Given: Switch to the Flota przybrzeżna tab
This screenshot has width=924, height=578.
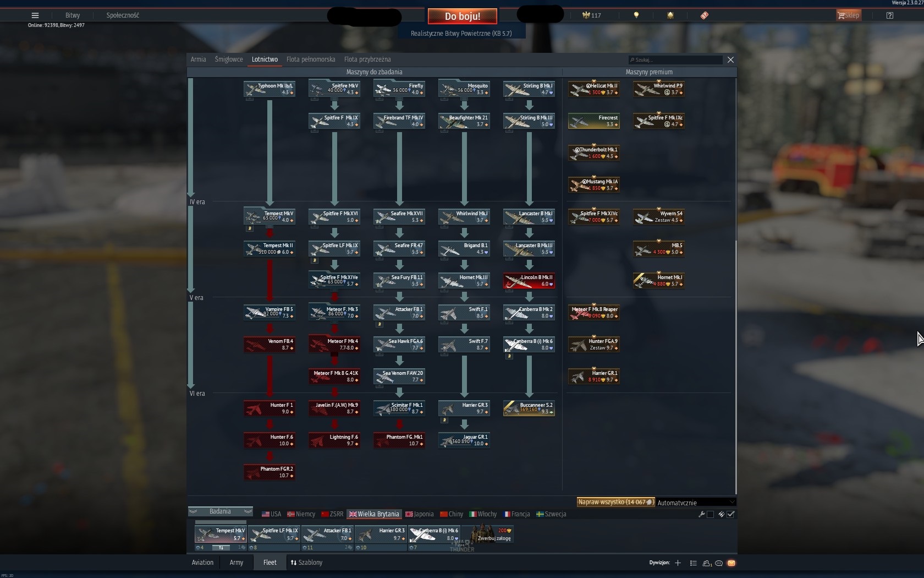Looking at the screenshot, I should pos(367,59).
